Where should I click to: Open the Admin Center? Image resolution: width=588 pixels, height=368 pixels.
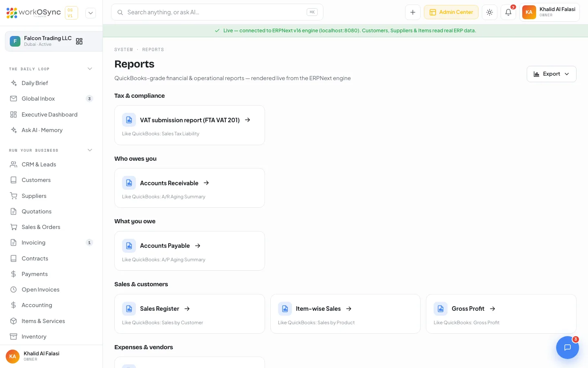click(x=451, y=12)
